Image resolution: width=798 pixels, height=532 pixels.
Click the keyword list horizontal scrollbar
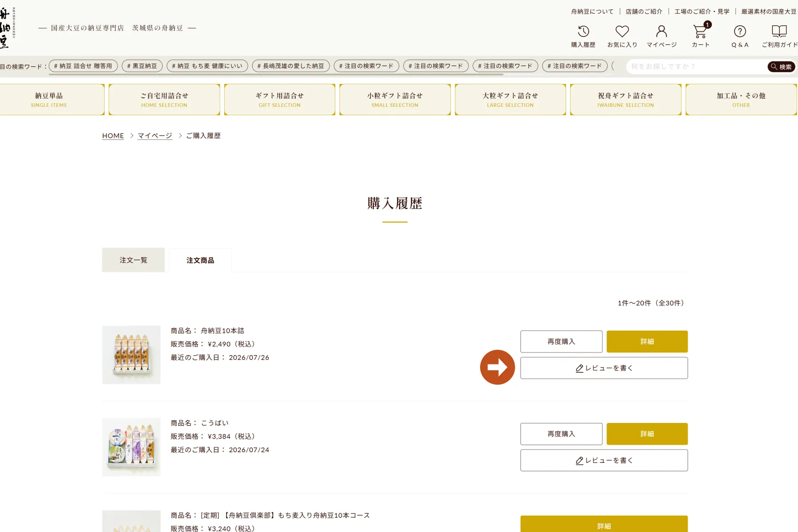tap(276, 74)
